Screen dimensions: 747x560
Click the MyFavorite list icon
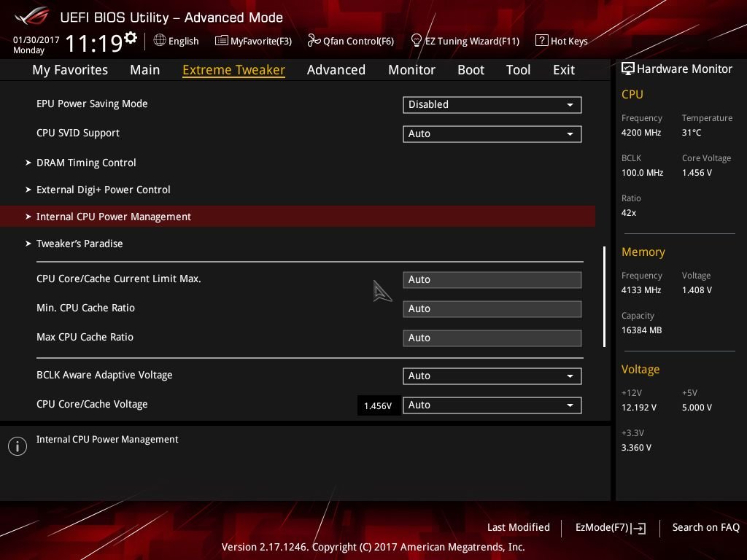click(x=222, y=41)
